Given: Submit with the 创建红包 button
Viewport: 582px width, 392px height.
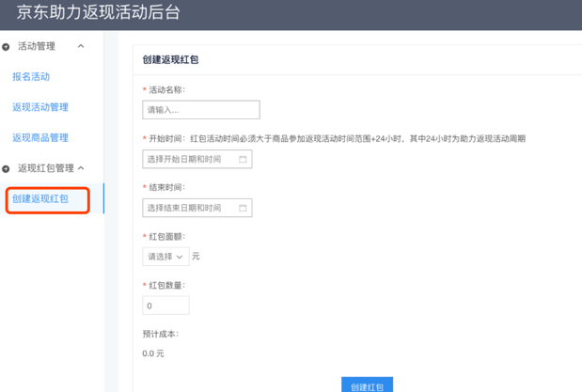Looking at the screenshot, I should [x=367, y=384].
